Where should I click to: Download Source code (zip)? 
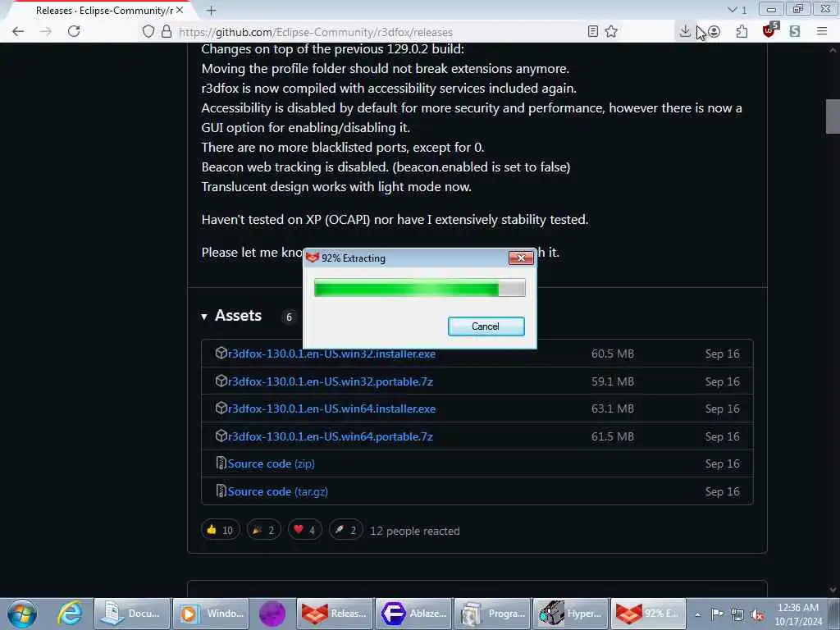[x=271, y=464]
